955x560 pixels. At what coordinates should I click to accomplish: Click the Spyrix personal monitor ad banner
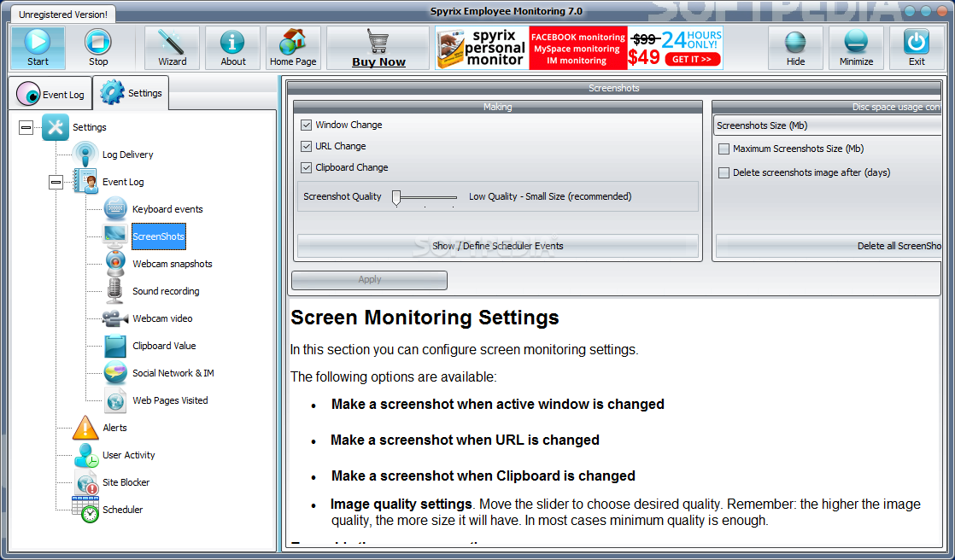pos(579,48)
